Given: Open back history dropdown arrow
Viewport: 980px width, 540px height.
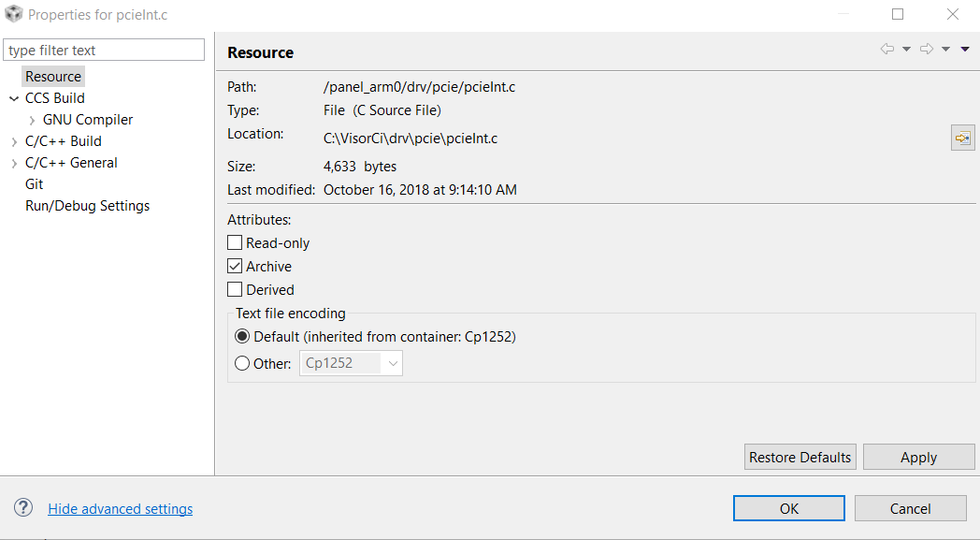Looking at the screenshot, I should [906, 50].
